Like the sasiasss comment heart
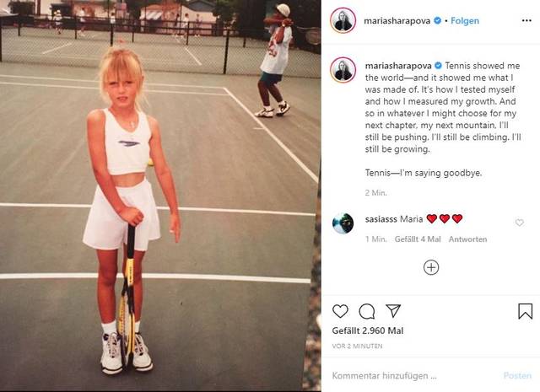Screen dimensions: 540x392 (x=520, y=223)
